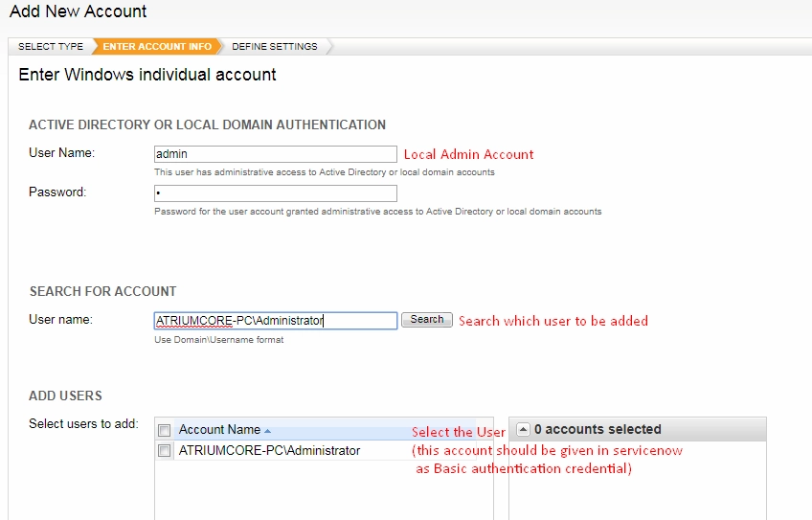Image resolution: width=812 pixels, height=520 pixels.
Task: Click the admin User Name field
Action: click(276, 154)
